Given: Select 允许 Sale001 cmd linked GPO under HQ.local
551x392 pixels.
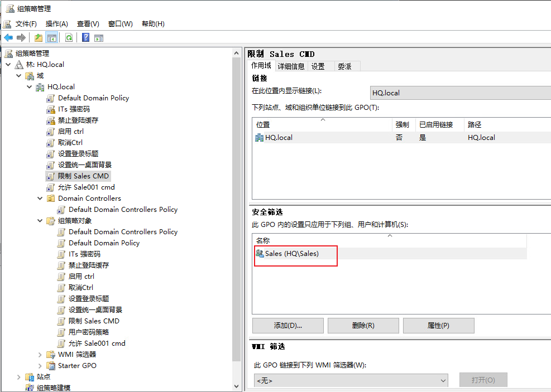Looking at the screenshot, I should point(86,187).
